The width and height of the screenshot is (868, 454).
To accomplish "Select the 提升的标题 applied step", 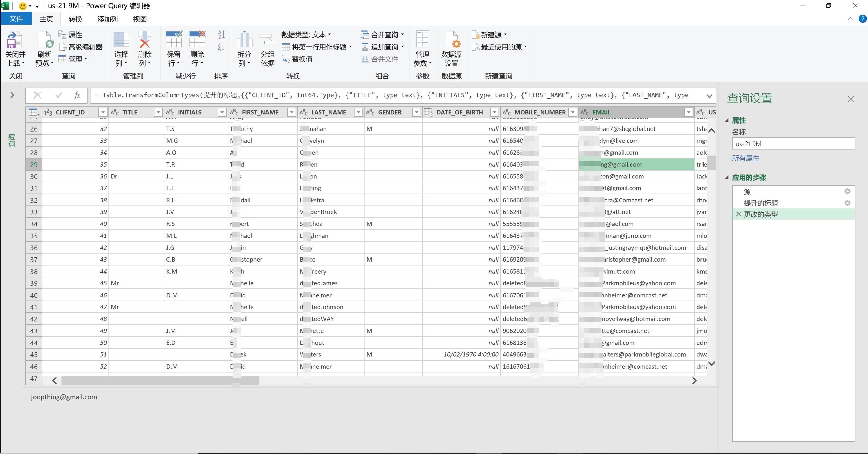I will point(793,203).
